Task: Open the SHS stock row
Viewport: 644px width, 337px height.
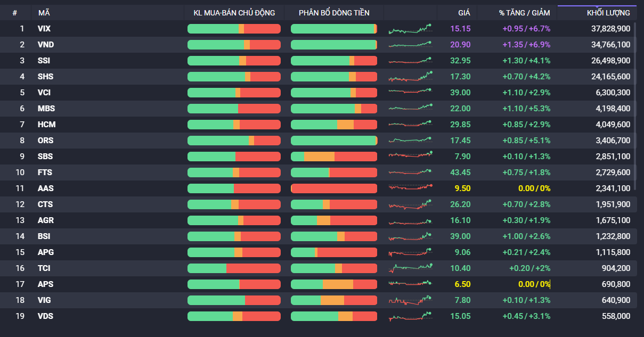Action: click(46, 77)
